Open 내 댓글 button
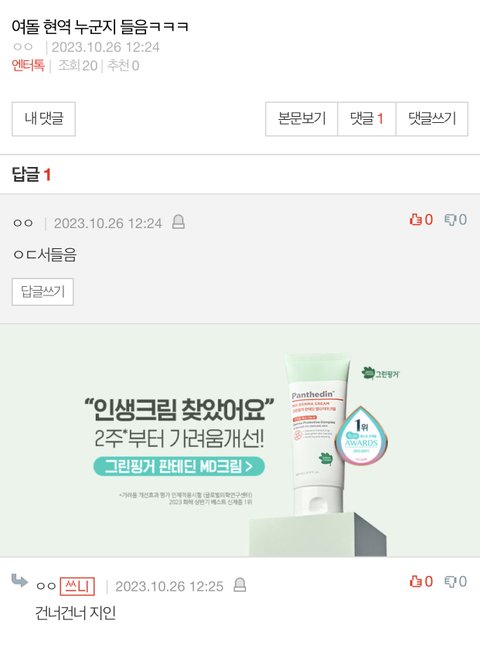The height and width of the screenshot is (648, 480). pyautogui.click(x=43, y=119)
